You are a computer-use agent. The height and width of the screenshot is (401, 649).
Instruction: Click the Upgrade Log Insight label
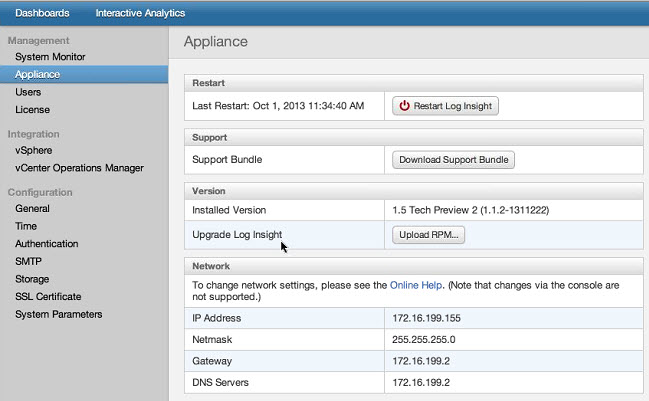click(237, 235)
